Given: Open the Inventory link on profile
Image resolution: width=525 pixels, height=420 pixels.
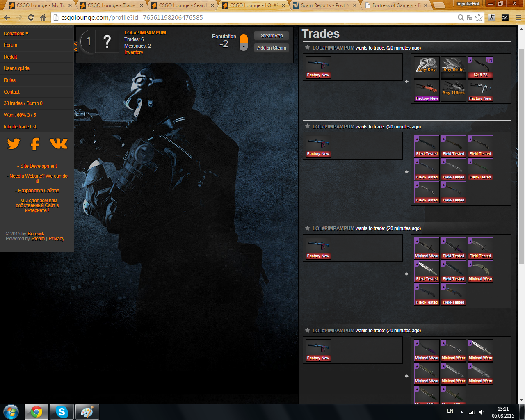Looking at the screenshot, I should tap(134, 52).
